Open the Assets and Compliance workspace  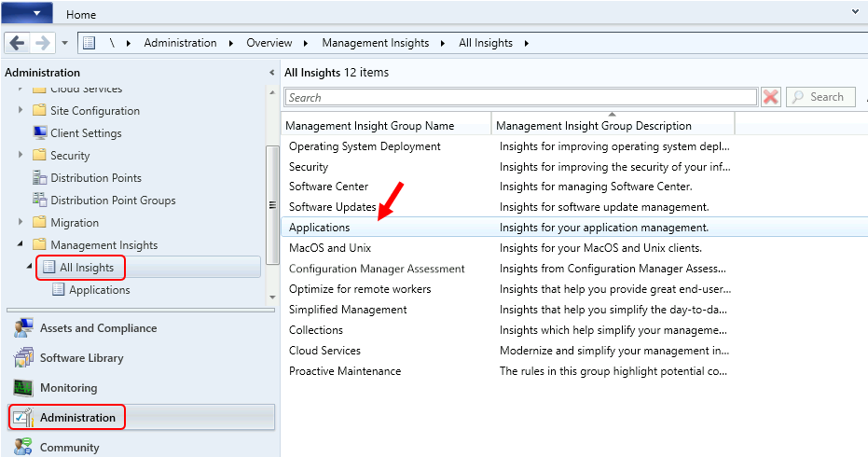[98, 328]
